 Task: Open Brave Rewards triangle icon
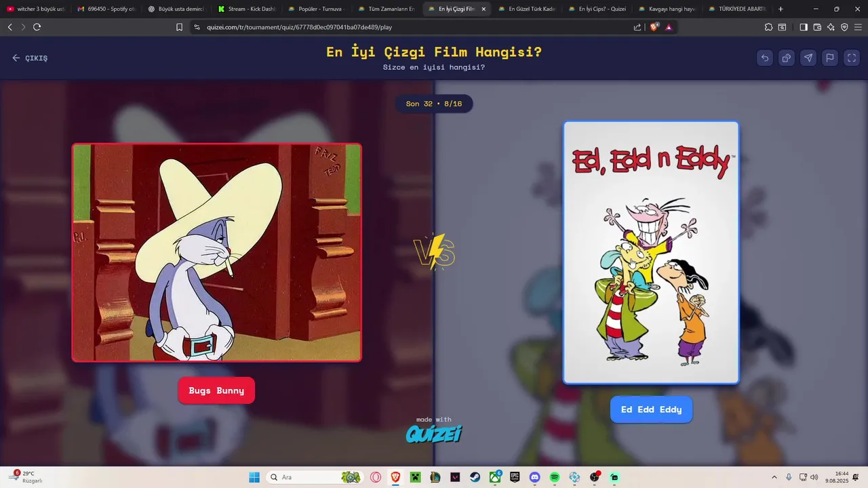point(669,27)
